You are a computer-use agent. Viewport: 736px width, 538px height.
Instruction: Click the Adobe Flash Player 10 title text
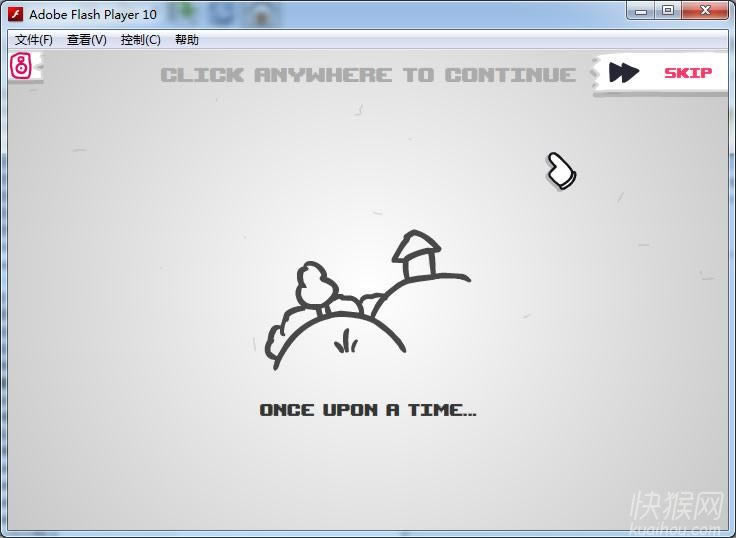pyautogui.click(x=93, y=15)
